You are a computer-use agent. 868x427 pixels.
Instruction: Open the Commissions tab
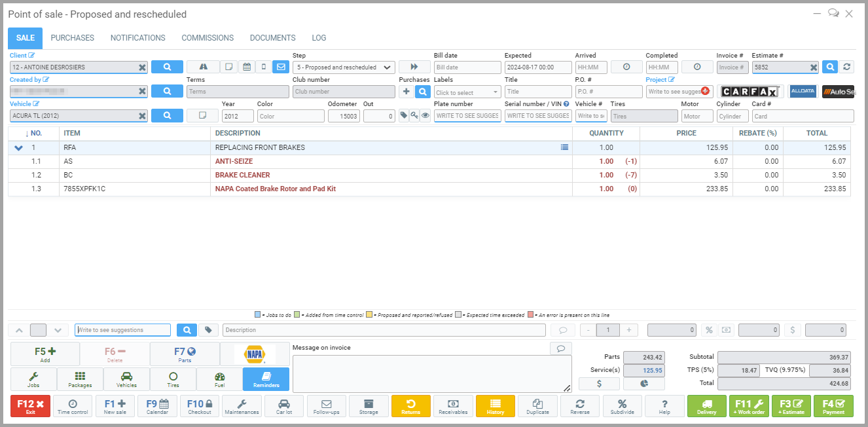(x=208, y=38)
